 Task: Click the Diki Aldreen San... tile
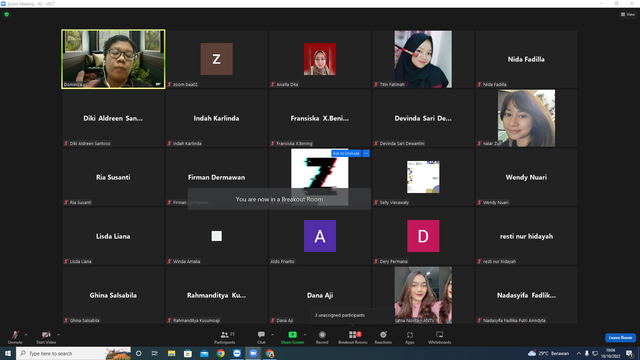tap(113, 118)
